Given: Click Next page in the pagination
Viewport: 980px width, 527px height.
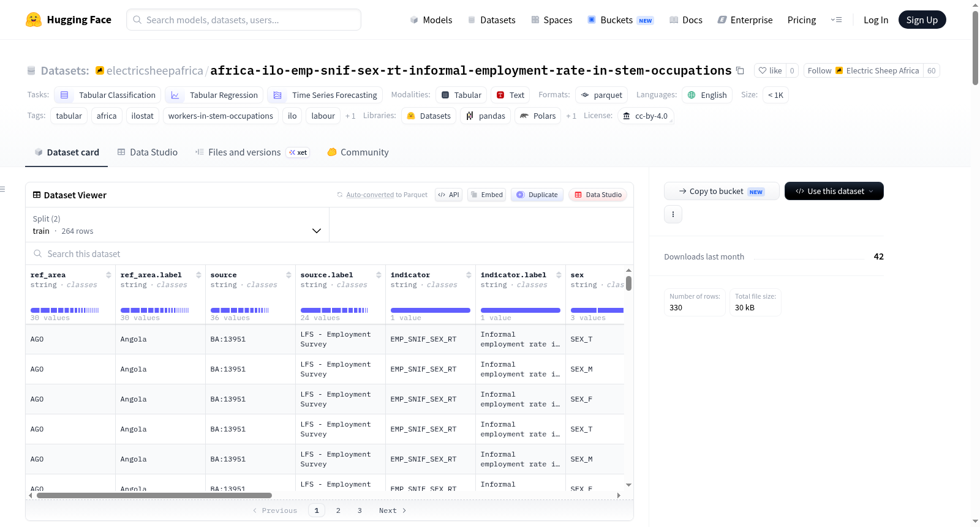Looking at the screenshot, I should tap(393, 510).
